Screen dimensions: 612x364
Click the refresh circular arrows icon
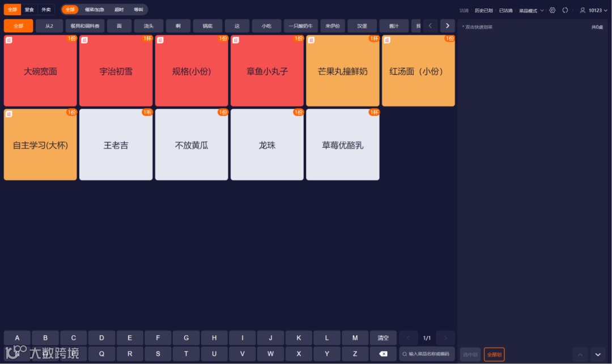coord(565,10)
